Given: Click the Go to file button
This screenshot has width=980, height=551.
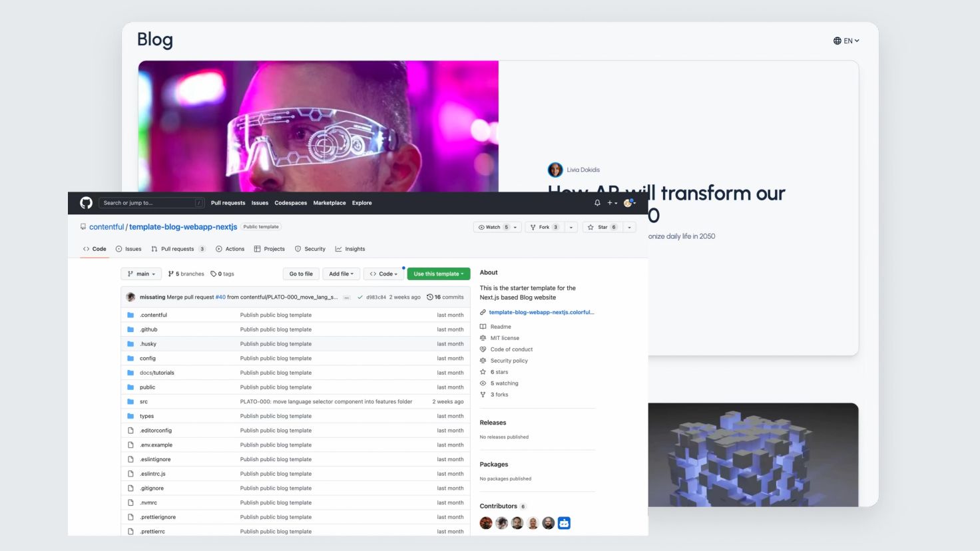Looking at the screenshot, I should pyautogui.click(x=301, y=274).
